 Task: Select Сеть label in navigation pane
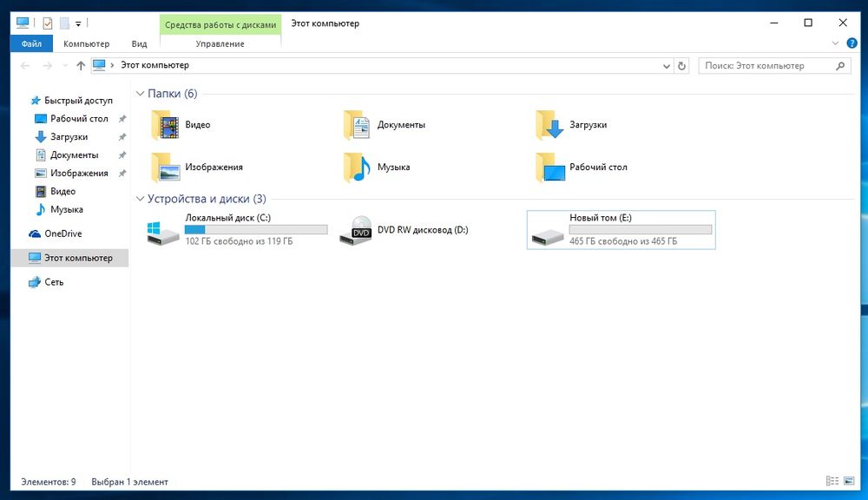(x=54, y=282)
